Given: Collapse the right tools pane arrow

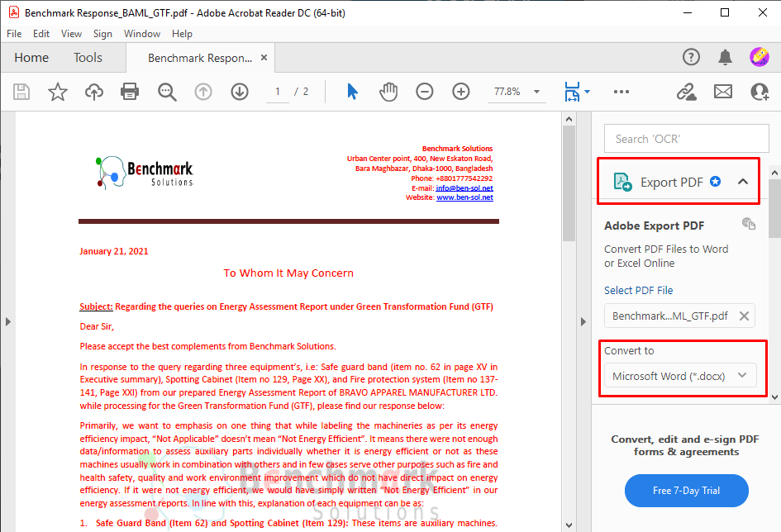Looking at the screenshot, I should [583, 321].
